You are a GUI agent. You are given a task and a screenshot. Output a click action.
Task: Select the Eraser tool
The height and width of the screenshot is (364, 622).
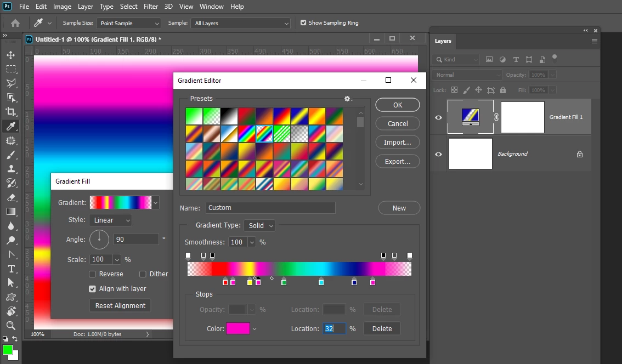pos(11,197)
